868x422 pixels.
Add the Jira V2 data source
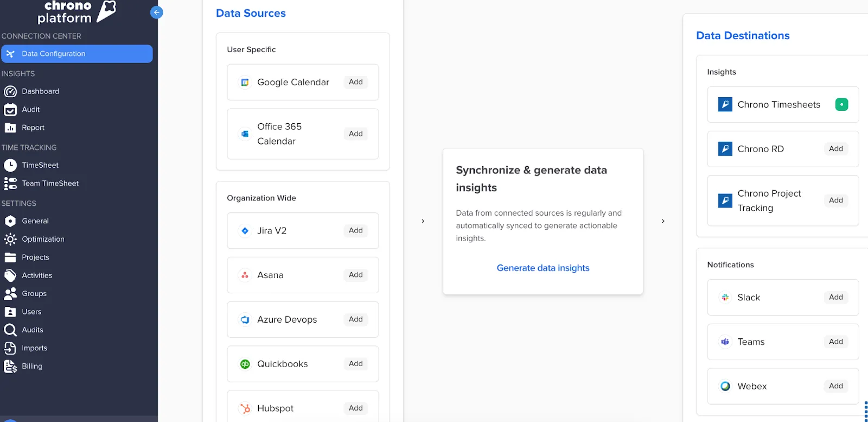[355, 231]
